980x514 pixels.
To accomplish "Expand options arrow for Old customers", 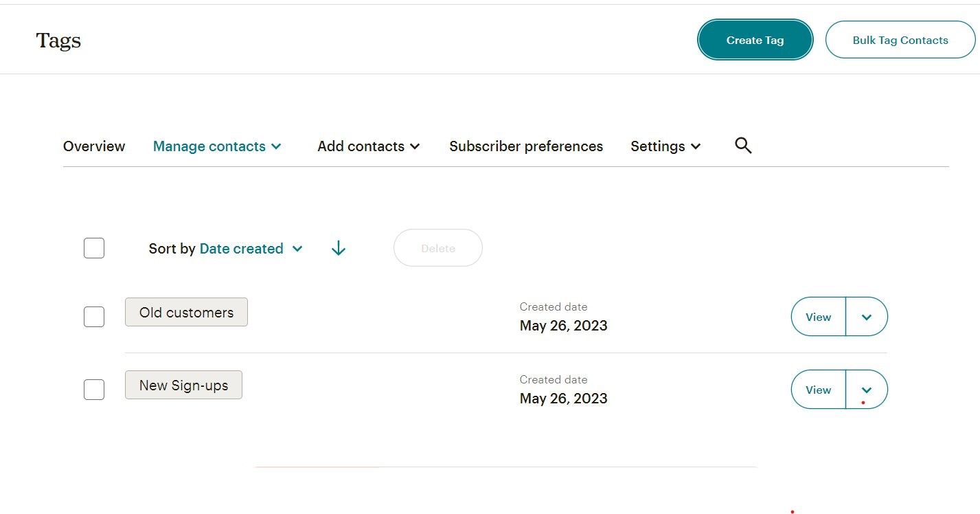I will pos(867,317).
